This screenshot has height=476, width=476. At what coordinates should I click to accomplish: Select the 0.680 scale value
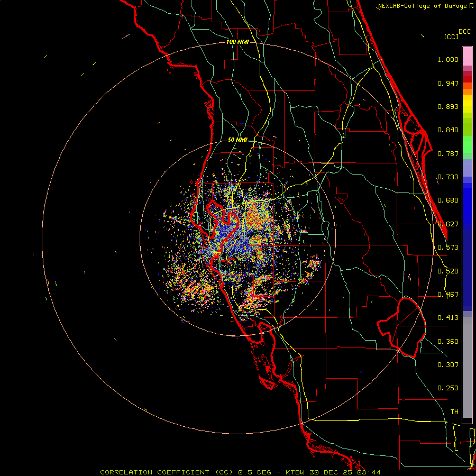(448, 200)
